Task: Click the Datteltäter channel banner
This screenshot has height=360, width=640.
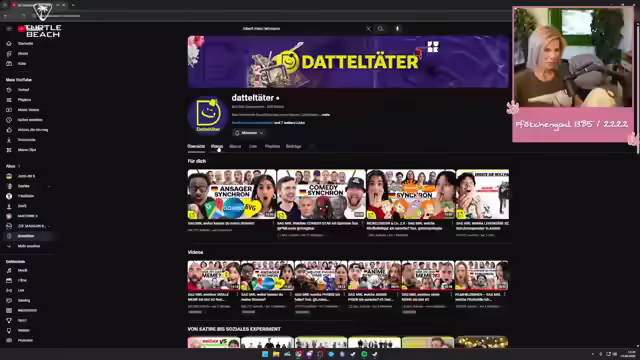Action: 348,62
